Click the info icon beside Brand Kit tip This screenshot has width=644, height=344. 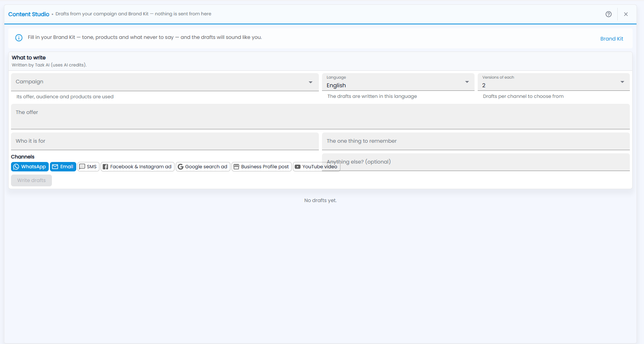pos(19,38)
